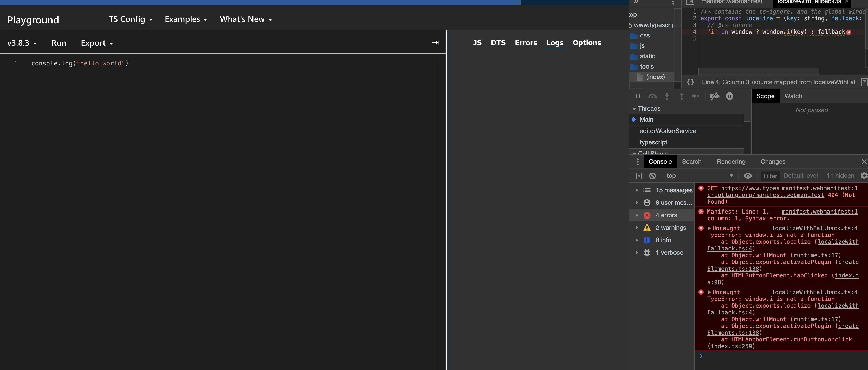This screenshot has width=868, height=370.
Task: Open console settings gear
Action: (864, 175)
